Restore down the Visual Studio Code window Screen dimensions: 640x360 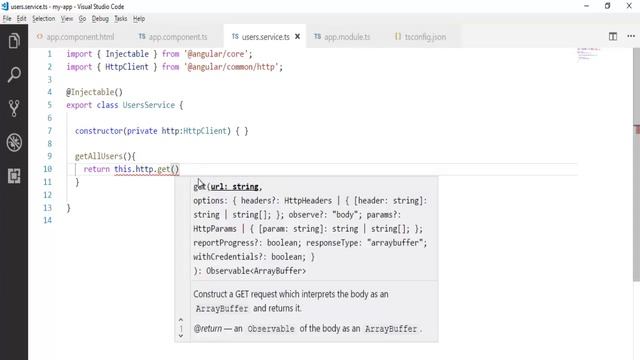[607, 6]
